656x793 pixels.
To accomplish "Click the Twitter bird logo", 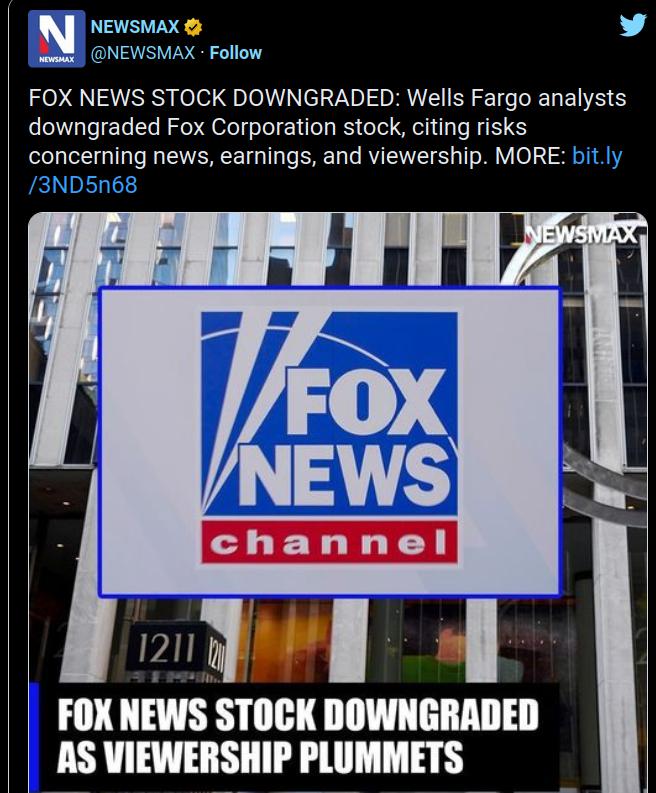I will [632, 25].
